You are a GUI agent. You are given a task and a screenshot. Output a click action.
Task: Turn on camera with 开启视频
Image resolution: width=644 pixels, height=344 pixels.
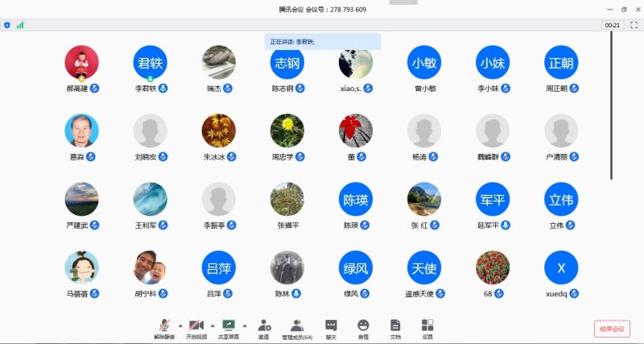[x=196, y=327]
